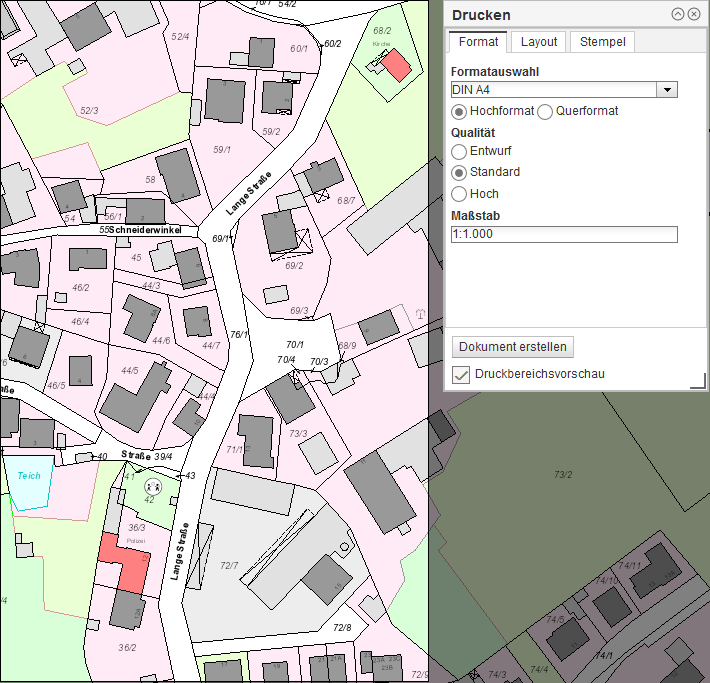The height and width of the screenshot is (683, 710).
Task: Click the Maßstab input field
Action: point(564,235)
